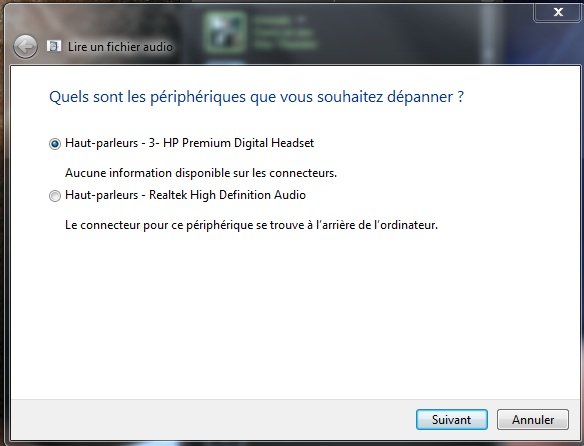Image resolution: width=584 pixels, height=446 pixels.
Task: Click 'Aucune information disponible sur les connecteurs' text
Action: click(x=201, y=173)
